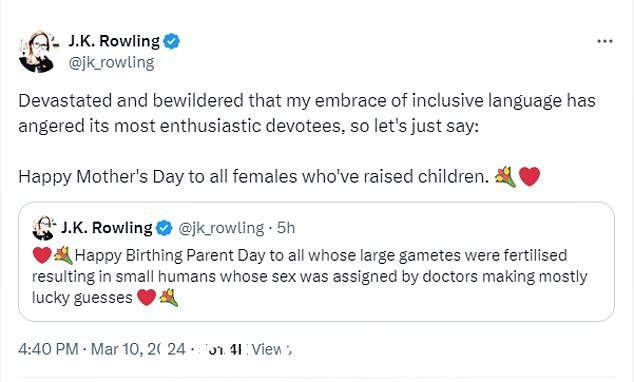
Task: Click the main tweet's profile avatar
Action: (x=37, y=52)
